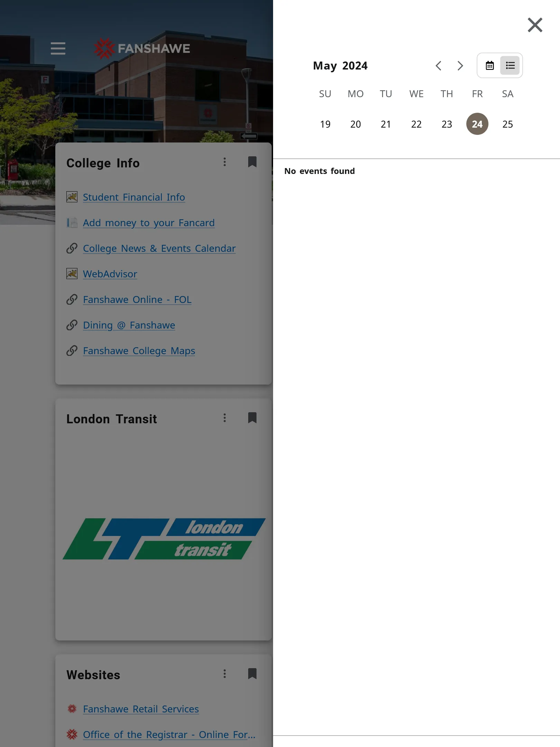560x747 pixels.
Task: Open Fanshawe Retail Services link
Action: tap(141, 709)
